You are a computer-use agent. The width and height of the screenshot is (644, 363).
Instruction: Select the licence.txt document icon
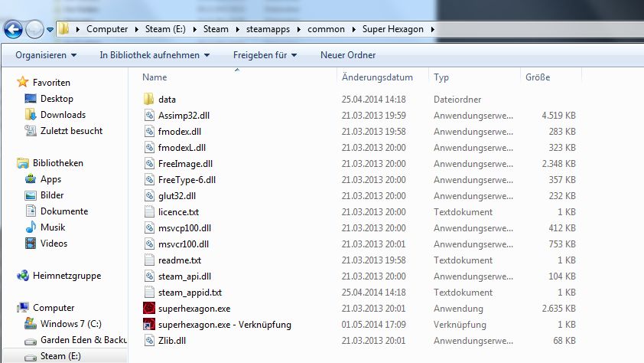[149, 211]
